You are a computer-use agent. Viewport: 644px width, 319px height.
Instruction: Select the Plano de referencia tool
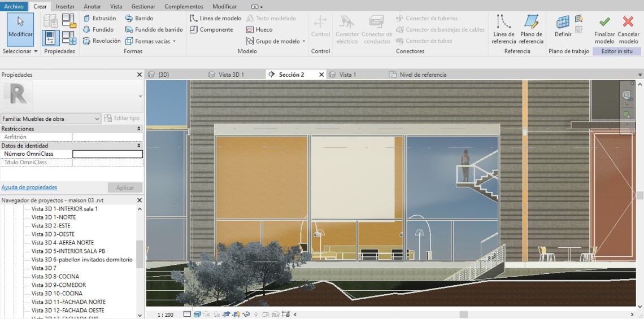[531, 29]
